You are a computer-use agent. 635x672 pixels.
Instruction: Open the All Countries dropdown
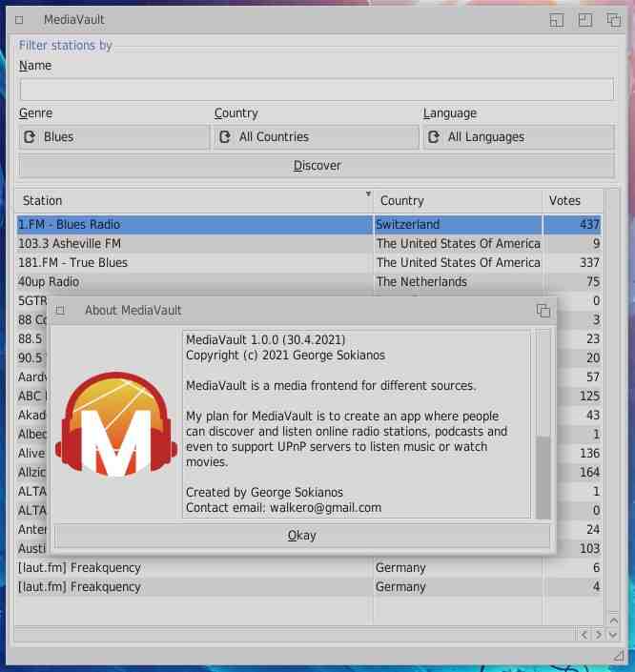tap(317, 137)
